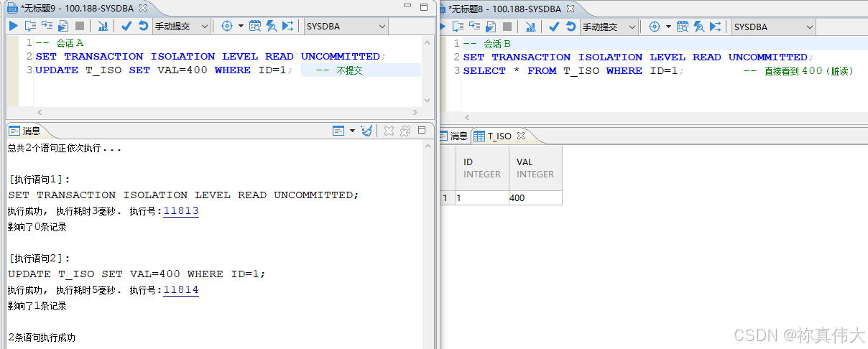The image size is (868, 349).
Task: Click the calendar-search icon in 无标题8 toolbar
Action: pos(682,27)
